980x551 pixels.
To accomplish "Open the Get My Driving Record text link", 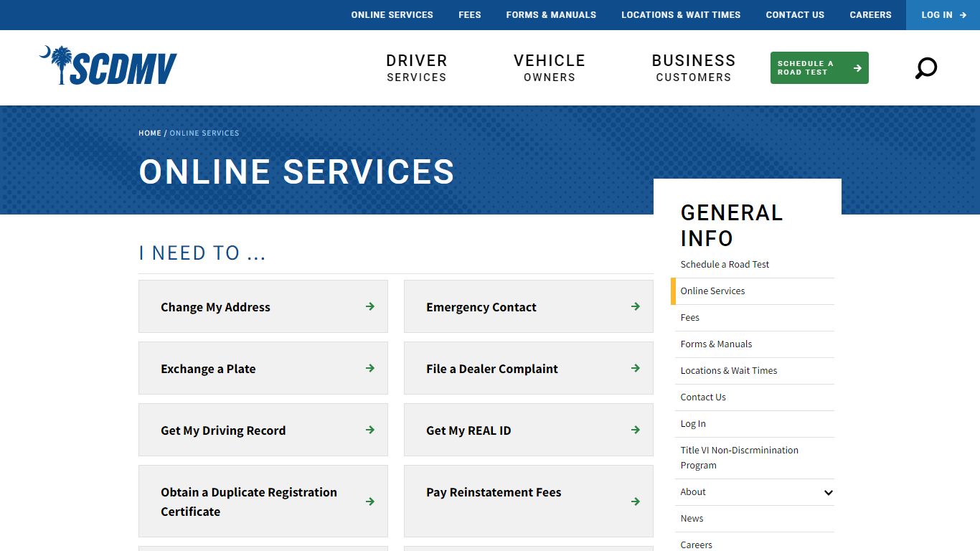I will pos(223,430).
